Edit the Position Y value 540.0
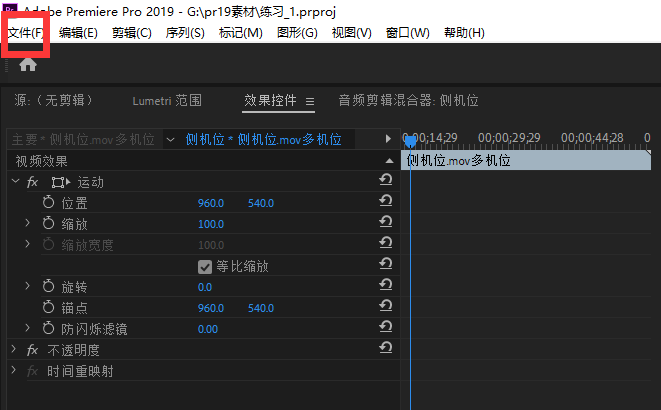The width and height of the screenshot is (661, 410). 261,203
